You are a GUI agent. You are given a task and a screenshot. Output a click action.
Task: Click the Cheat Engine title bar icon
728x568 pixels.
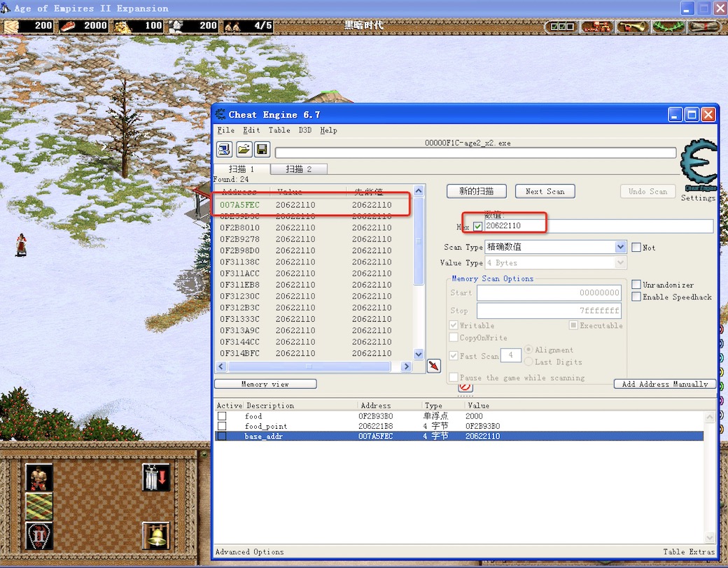[220, 114]
